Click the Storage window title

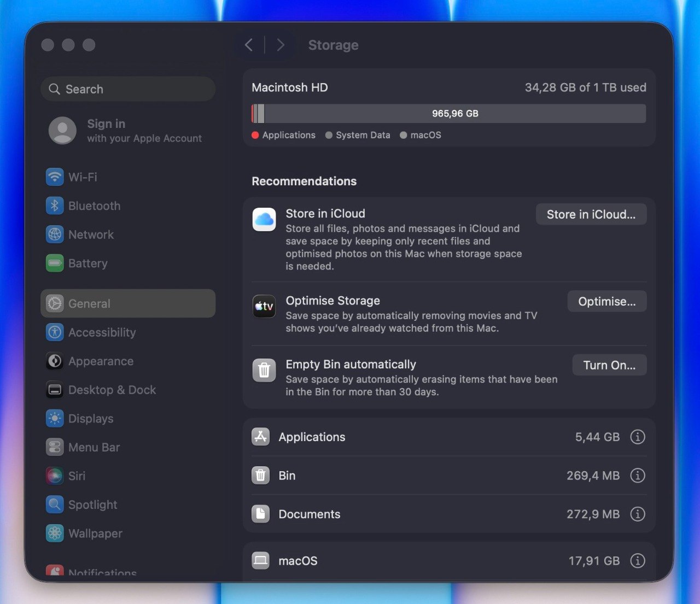334,45
